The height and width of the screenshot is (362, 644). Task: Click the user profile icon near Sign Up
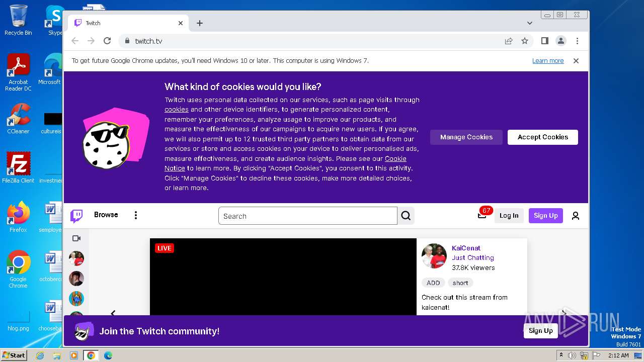(576, 216)
